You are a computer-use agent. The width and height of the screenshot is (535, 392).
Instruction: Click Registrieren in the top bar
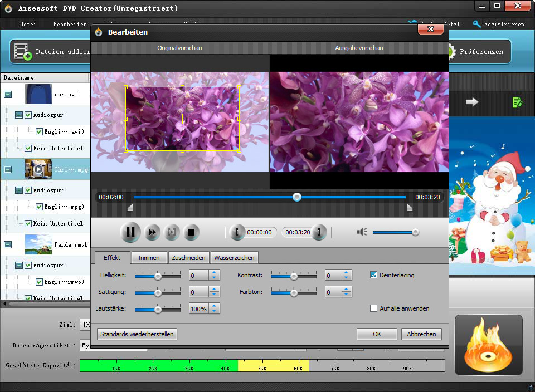pyautogui.click(x=504, y=24)
